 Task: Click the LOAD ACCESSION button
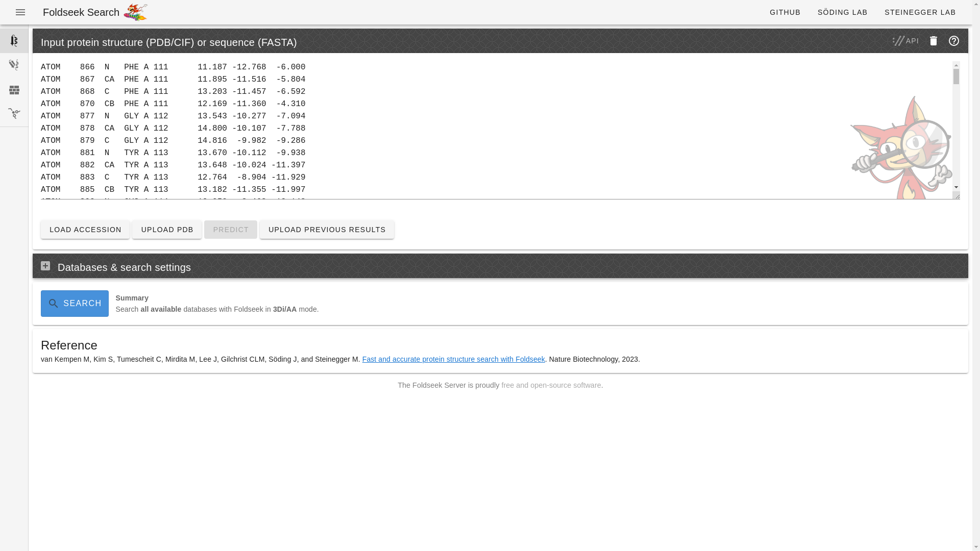point(85,230)
